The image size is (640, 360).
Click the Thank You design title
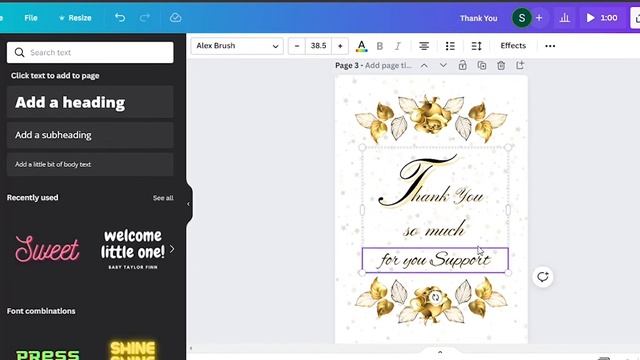478,18
